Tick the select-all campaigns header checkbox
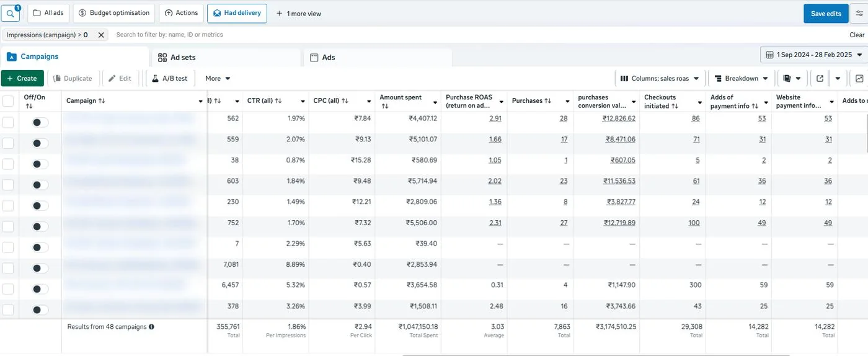The height and width of the screenshot is (356, 868). tap(8, 101)
